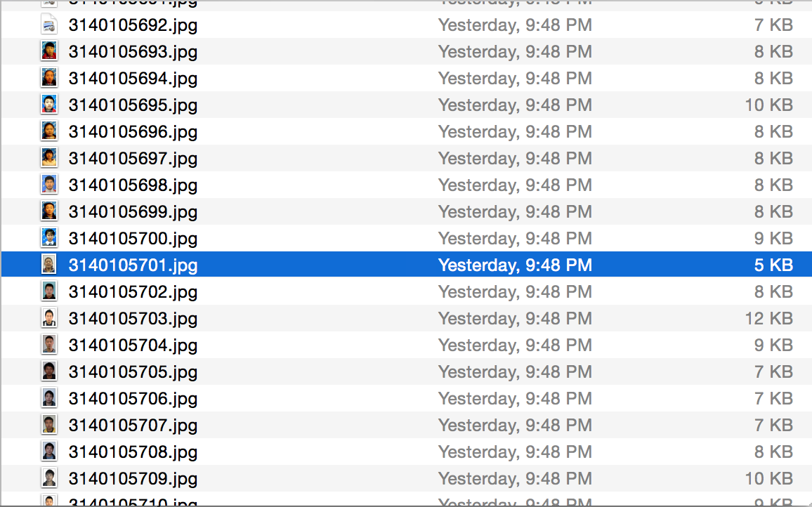
Task: Click the thumbnail icon of 3140105700.jpg
Action: point(49,238)
